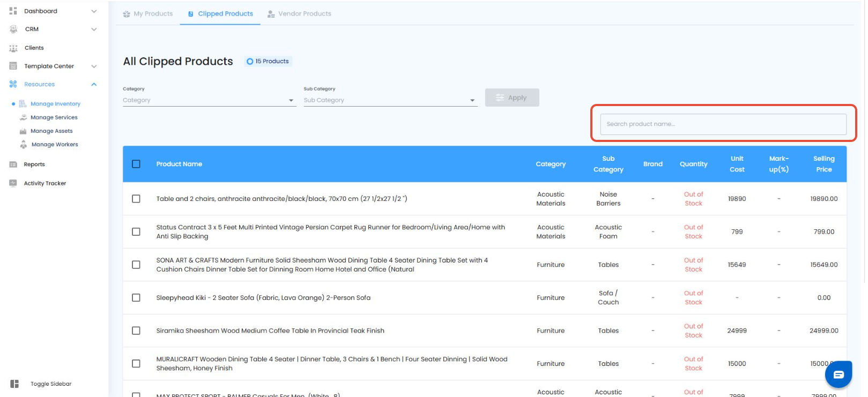Image resolution: width=868 pixels, height=397 pixels.
Task: Focus the Search product name field
Action: pyautogui.click(x=723, y=124)
